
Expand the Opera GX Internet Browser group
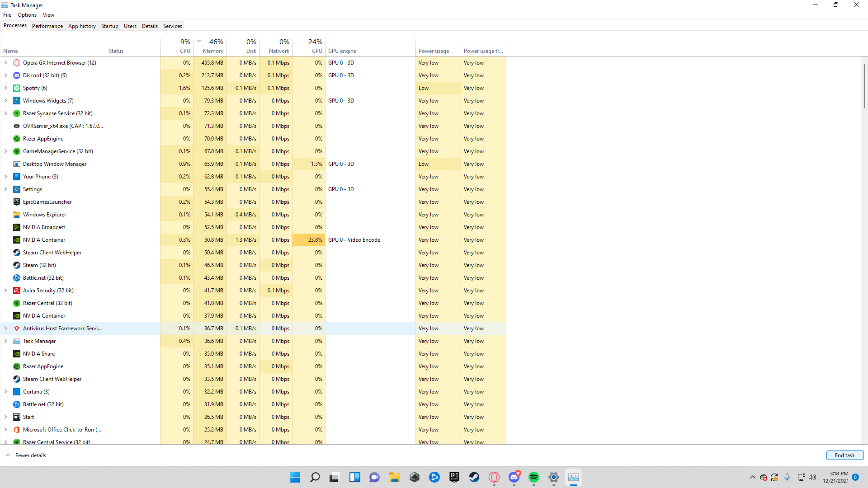click(x=6, y=63)
